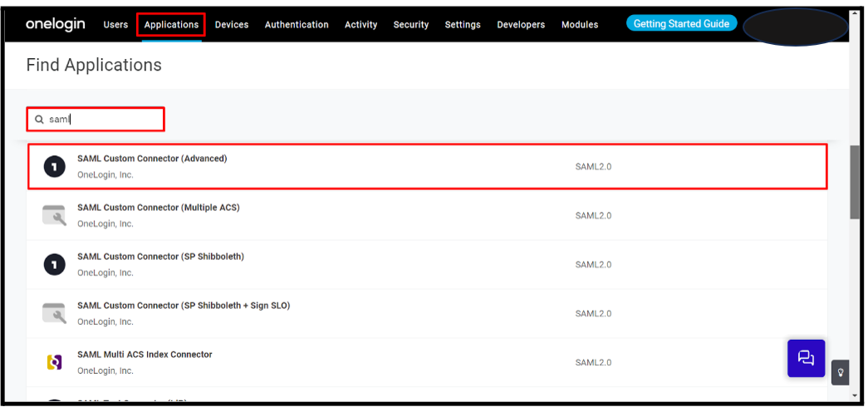The height and width of the screenshot is (407, 868).
Task: Click SAML Custom Connector (SP Shibboleth) icon
Action: [54, 264]
